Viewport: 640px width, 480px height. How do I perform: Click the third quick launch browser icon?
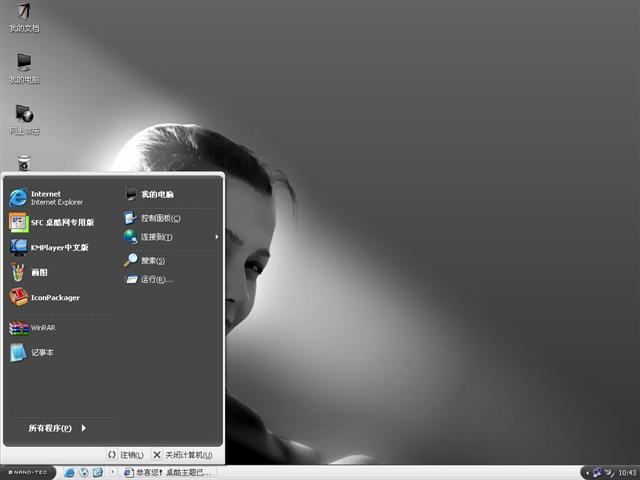[98, 473]
